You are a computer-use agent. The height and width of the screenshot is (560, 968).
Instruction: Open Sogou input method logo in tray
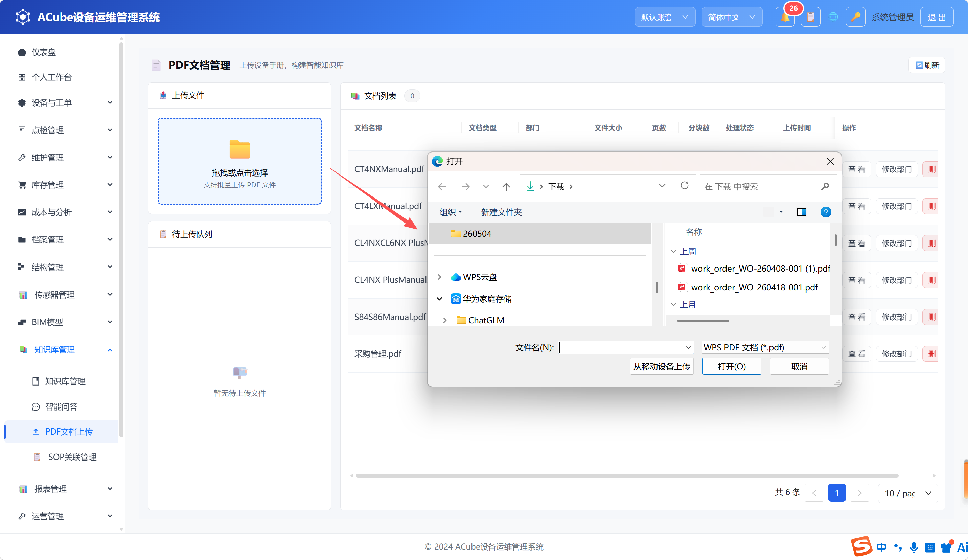(861, 546)
